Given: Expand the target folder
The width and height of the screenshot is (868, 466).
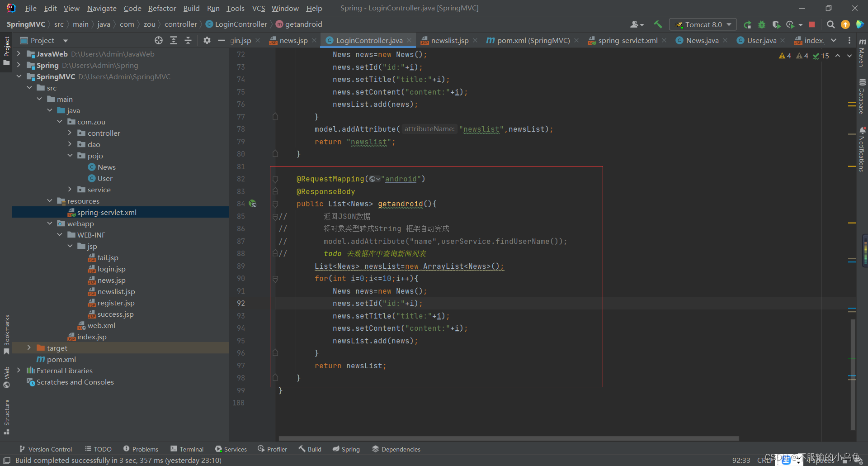Looking at the screenshot, I should pyautogui.click(x=29, y=348).
